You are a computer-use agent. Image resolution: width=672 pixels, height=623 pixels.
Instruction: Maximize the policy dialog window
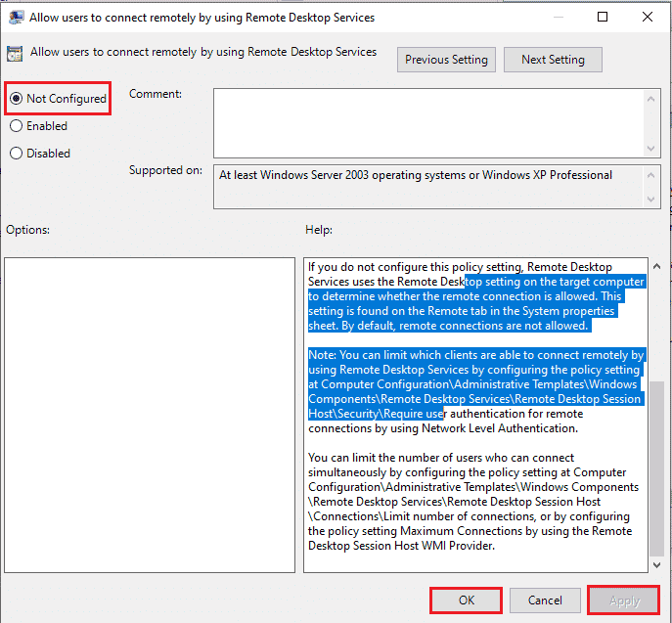[x=603, y=17]
